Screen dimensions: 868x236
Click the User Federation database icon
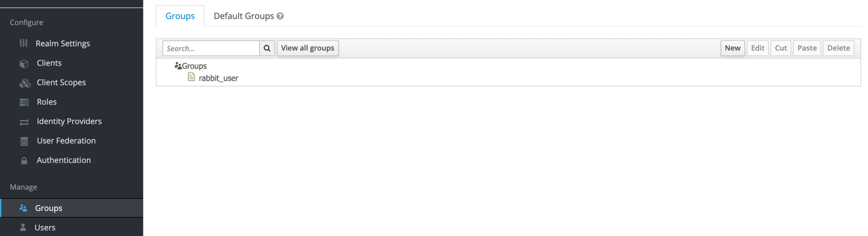coord(24,141)
